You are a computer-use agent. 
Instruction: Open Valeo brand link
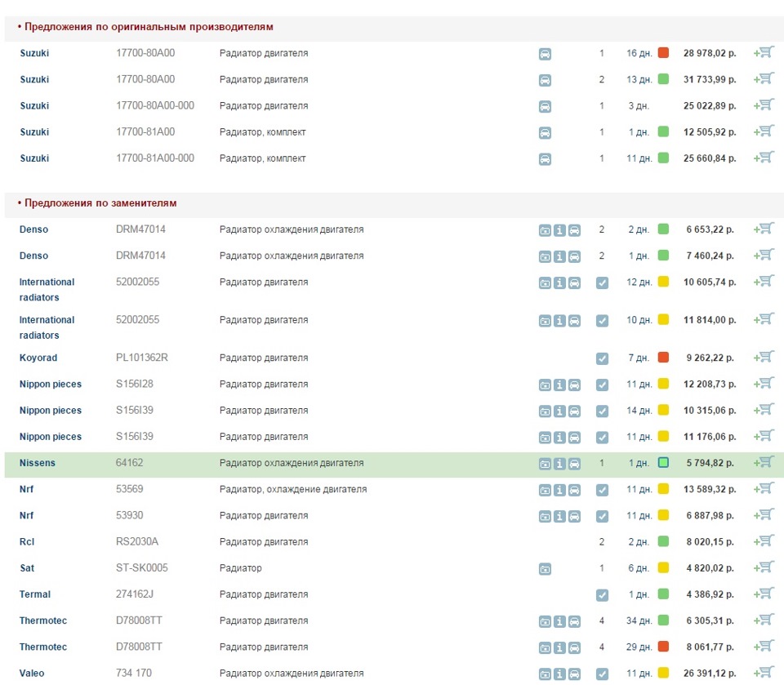point(32,674)
